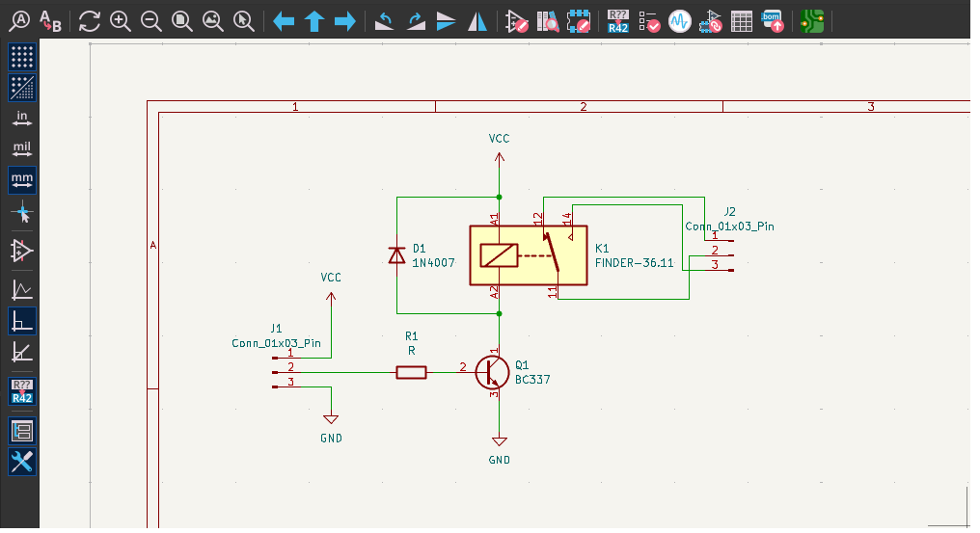The width and height of the screenshot is (980, 533).
Task: Rotate selection counterclockwise
Action: click(384, 20)
